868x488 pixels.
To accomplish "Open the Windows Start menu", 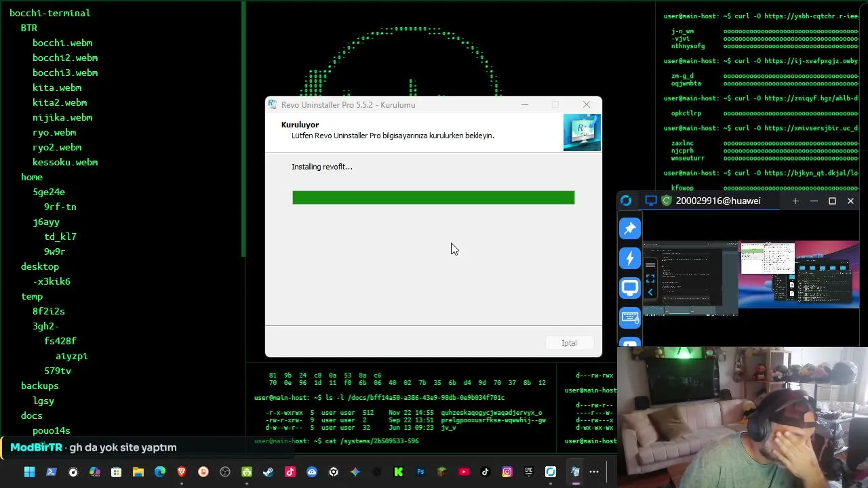I will click(30, 472).
